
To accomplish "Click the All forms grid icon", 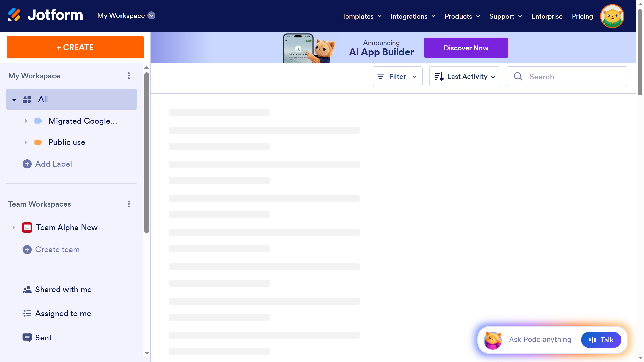I will (x=27, y=99).
